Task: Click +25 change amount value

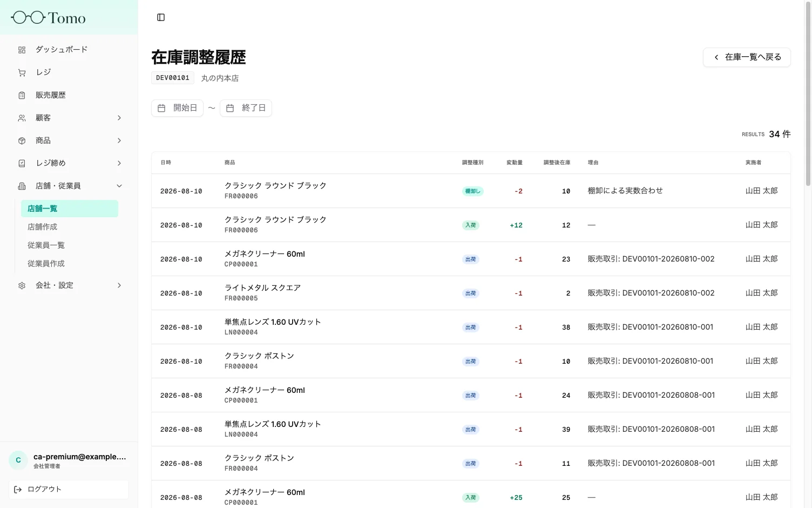Action: (516, 498)
